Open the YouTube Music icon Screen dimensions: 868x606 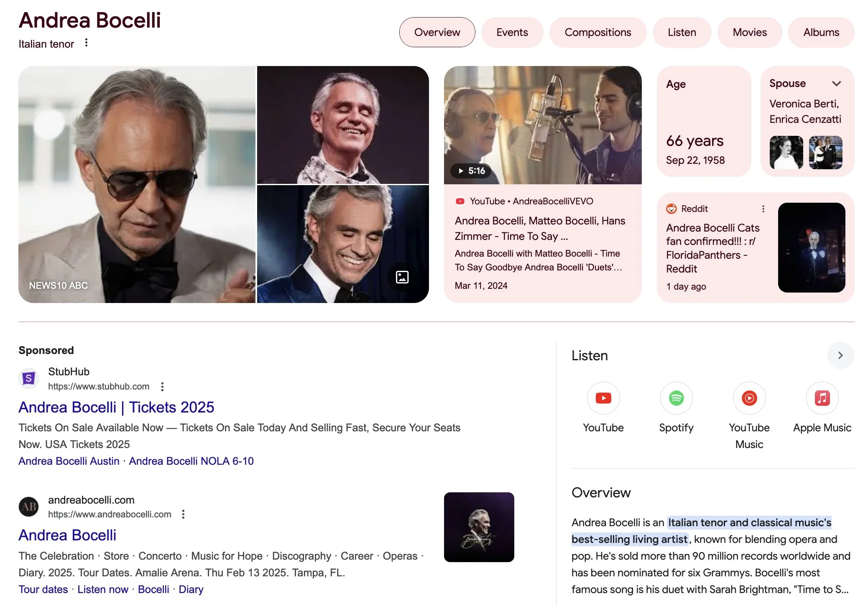(x=749, y=398)
